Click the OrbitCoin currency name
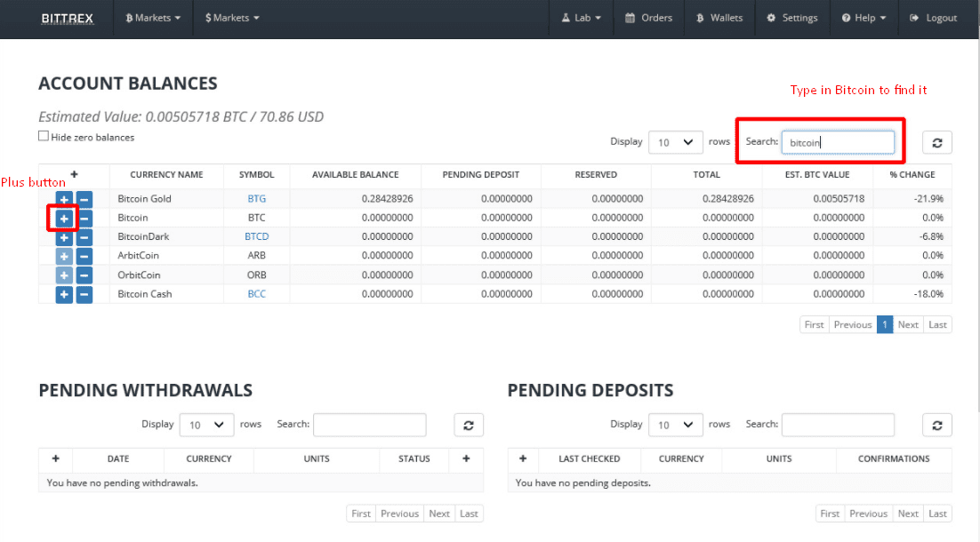980x542 pixels. pos(139,275)
